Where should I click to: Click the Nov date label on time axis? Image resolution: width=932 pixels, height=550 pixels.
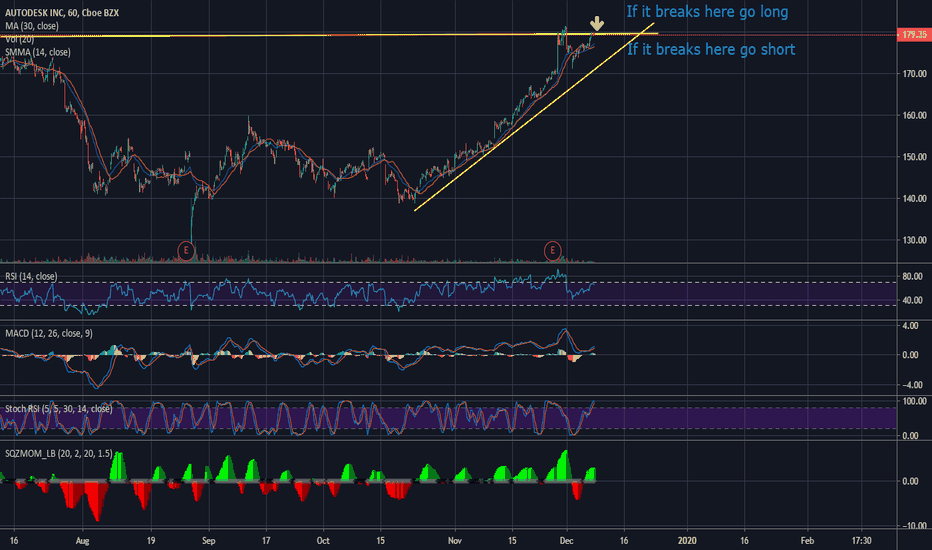click(x=455, y=540)
